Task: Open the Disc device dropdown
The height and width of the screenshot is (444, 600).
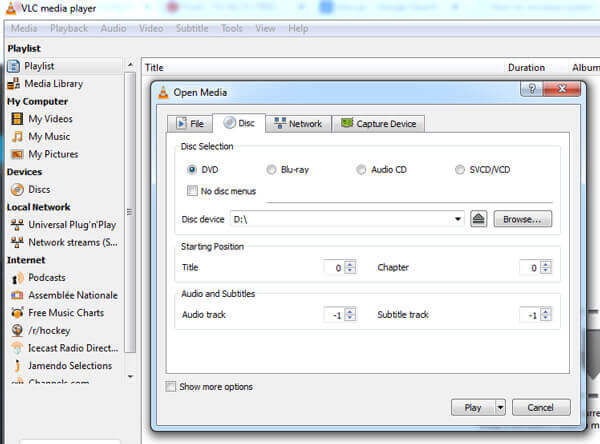Action: click(457, 219)
